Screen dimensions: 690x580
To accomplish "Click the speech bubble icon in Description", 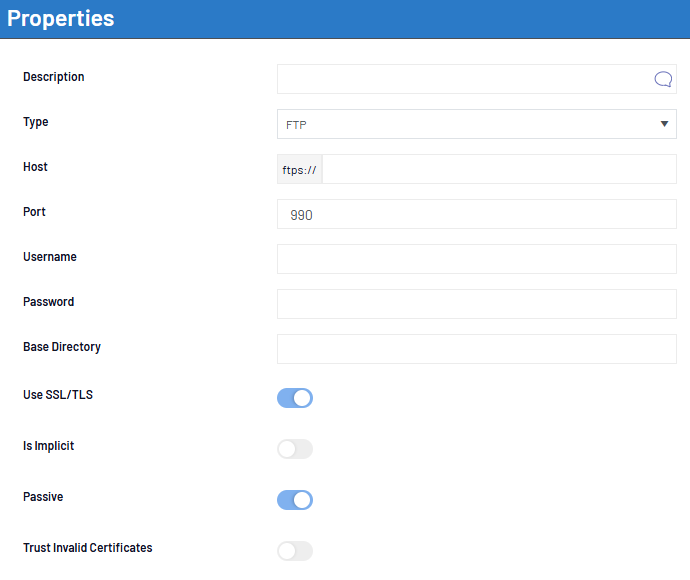I will tap(662, 79).
